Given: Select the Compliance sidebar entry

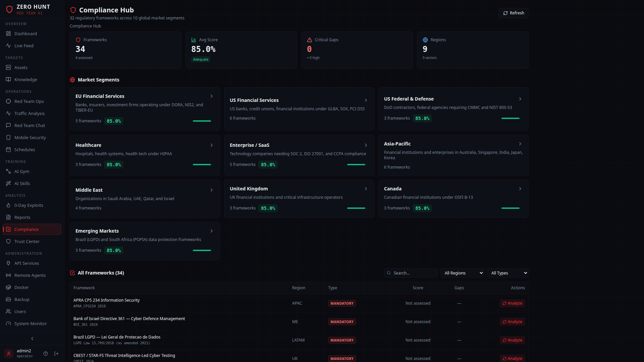Looking at the screenshot, I should tap(27, 229).
